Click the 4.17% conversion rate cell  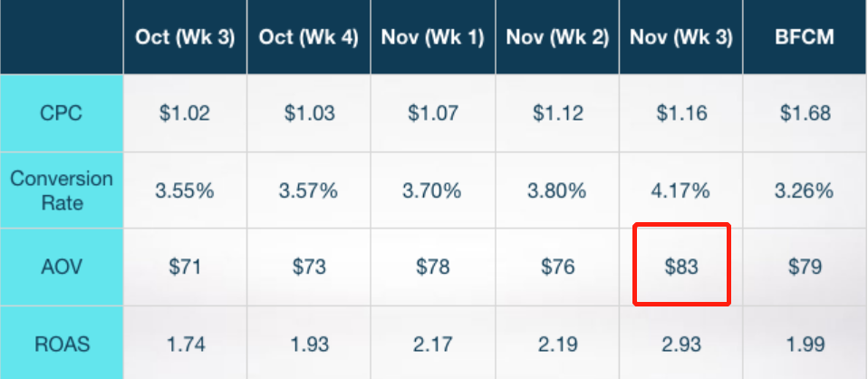coord(680,191)
